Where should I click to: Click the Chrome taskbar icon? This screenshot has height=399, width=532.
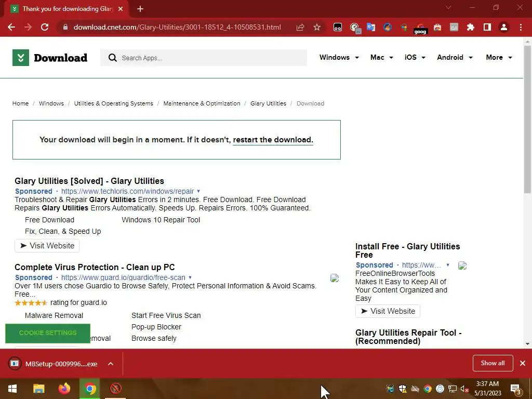pos(90,389)
